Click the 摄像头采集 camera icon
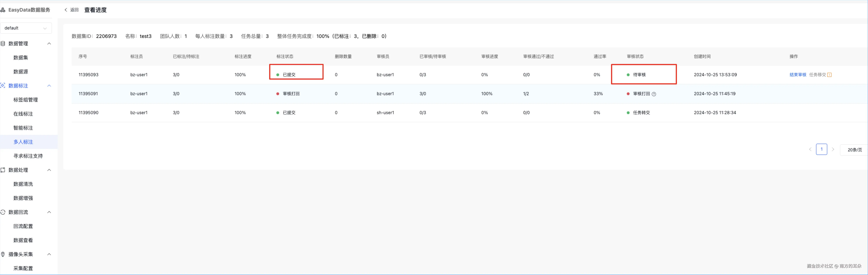This screenshot has width=868, height=275. [x=3, y=254]
